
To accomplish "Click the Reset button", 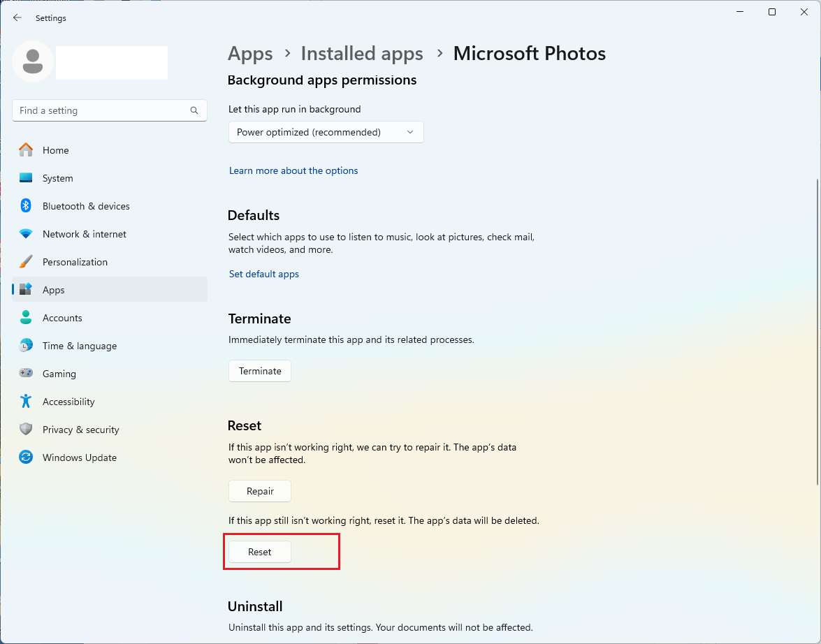I will point(260,552).
